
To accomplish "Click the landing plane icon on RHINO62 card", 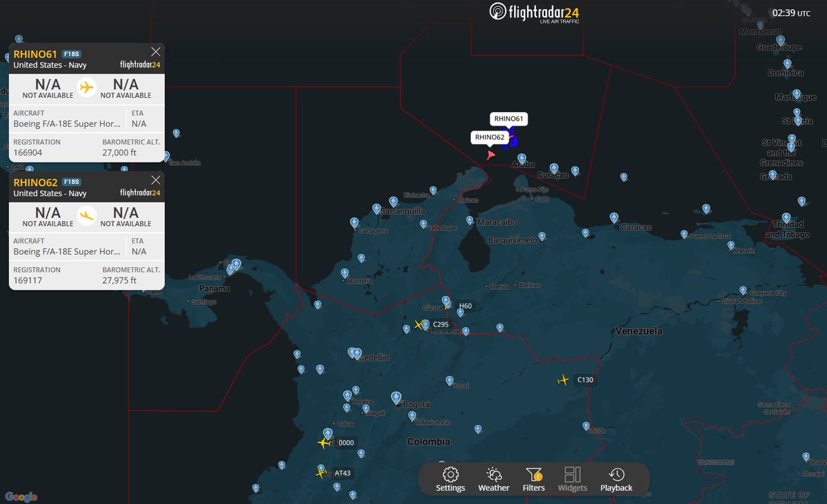I will [86, 216].
